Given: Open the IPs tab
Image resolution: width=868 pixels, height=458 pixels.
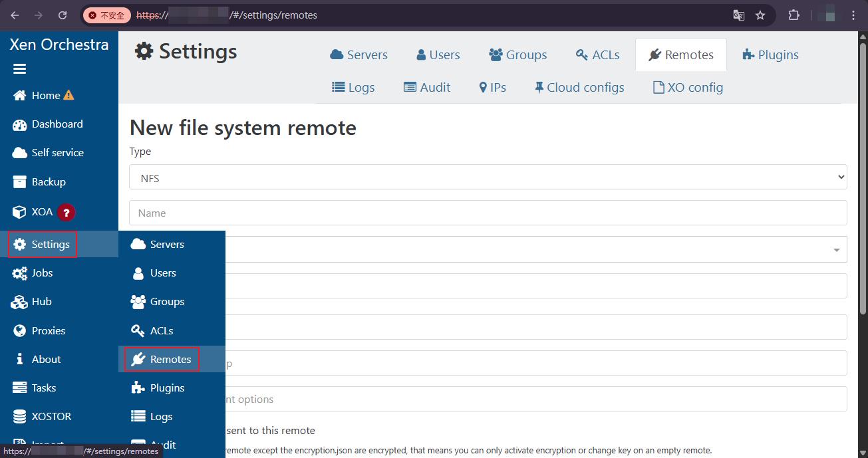Looking at the screenshot, I should coord(492,87).
